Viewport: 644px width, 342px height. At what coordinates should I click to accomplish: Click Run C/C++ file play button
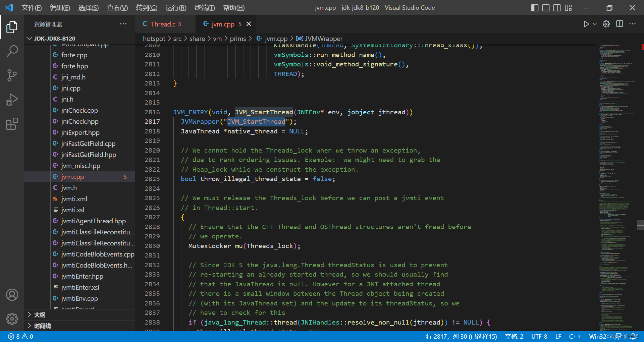[586, 24]
